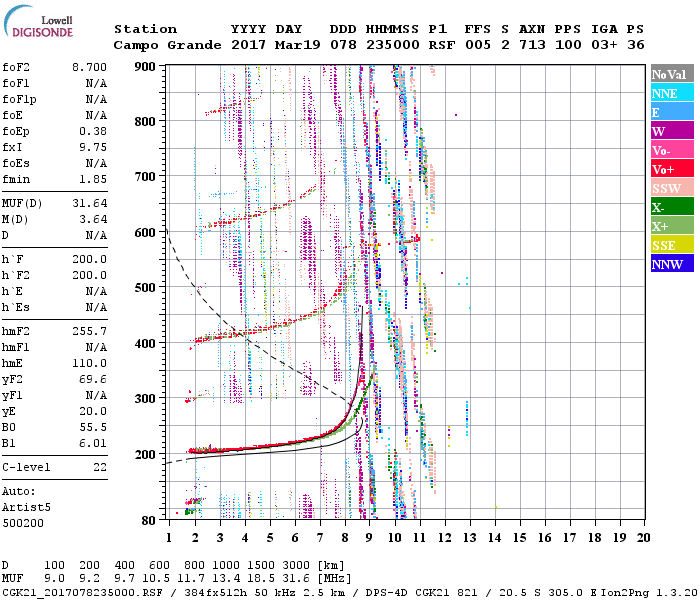This screenshot has width=700, height=600.
Task: Click the MUF value 13.4 in table
Action: pyautogui.click(x=226, y=578)
